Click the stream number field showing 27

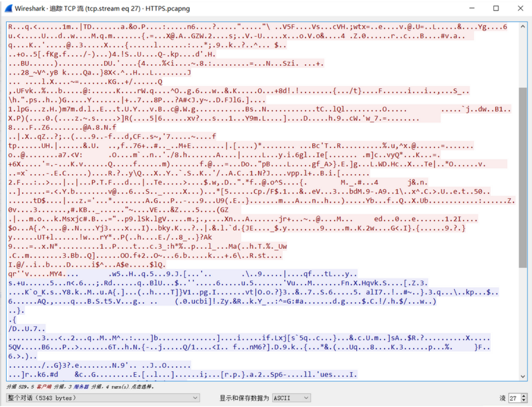pyautogui.click(x=514, y=398)
